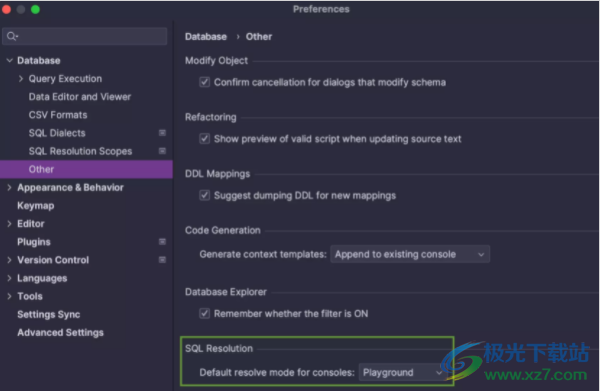
Task: Collapse the Database settings section
Action: [x=10, y=60]
